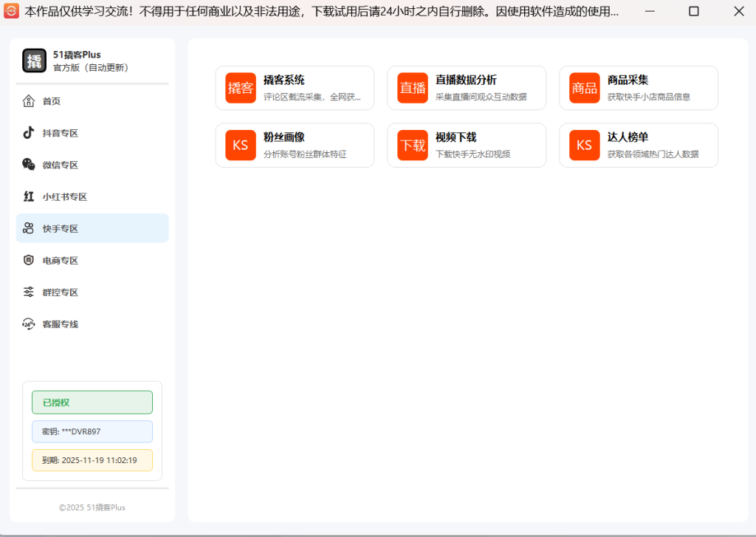
Task: Click the orange 直播 data analysis icon
Action: pyautogui.click(x=413, y=88)
